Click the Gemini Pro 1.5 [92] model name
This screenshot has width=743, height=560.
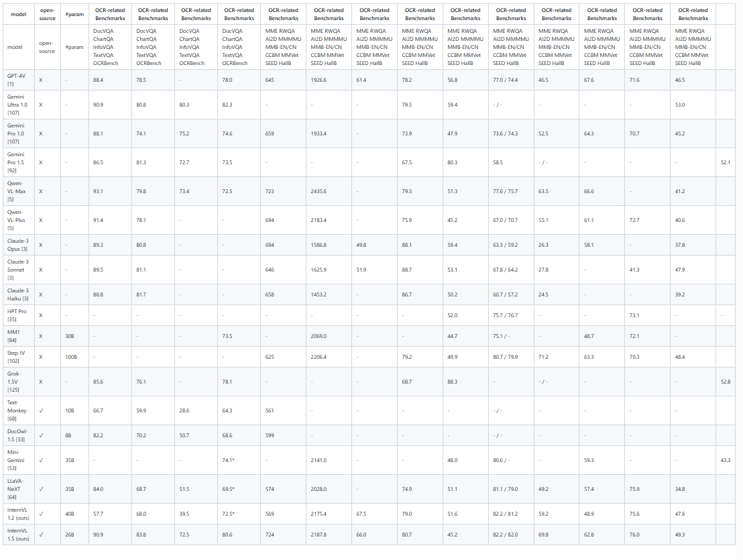(x=15, y=162)
